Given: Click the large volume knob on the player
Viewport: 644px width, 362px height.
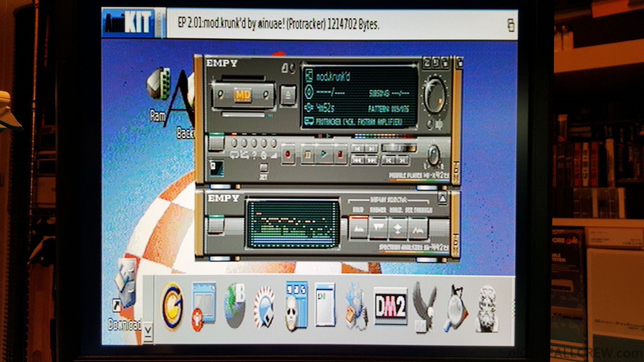Looking at the screenshot, I should click(435, 95).
